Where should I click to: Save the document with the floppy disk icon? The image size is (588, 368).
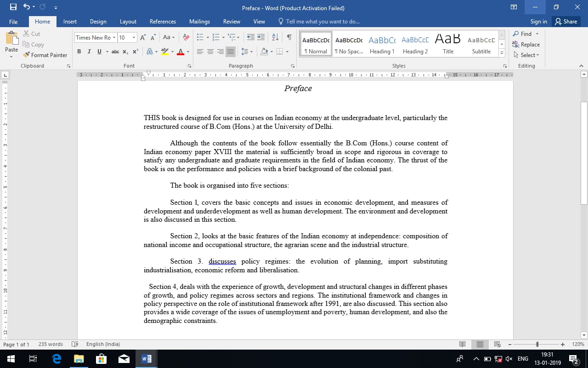coord(13,7)
